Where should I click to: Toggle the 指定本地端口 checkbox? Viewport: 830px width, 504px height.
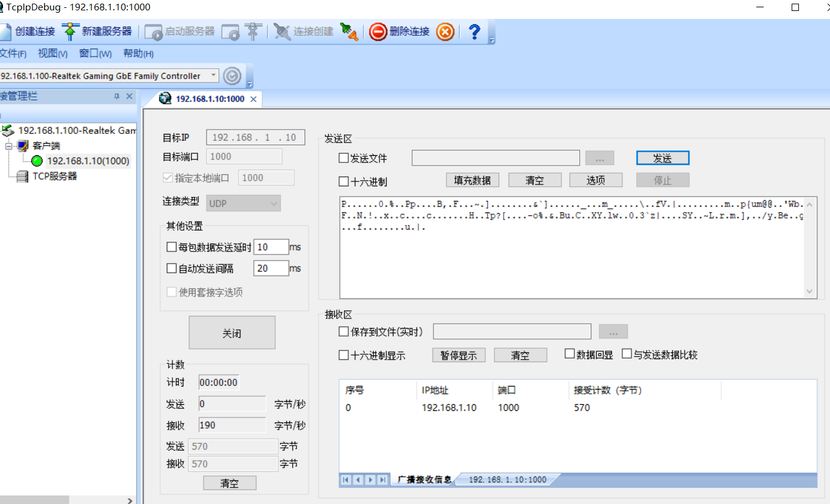click(x=167, y=178)
